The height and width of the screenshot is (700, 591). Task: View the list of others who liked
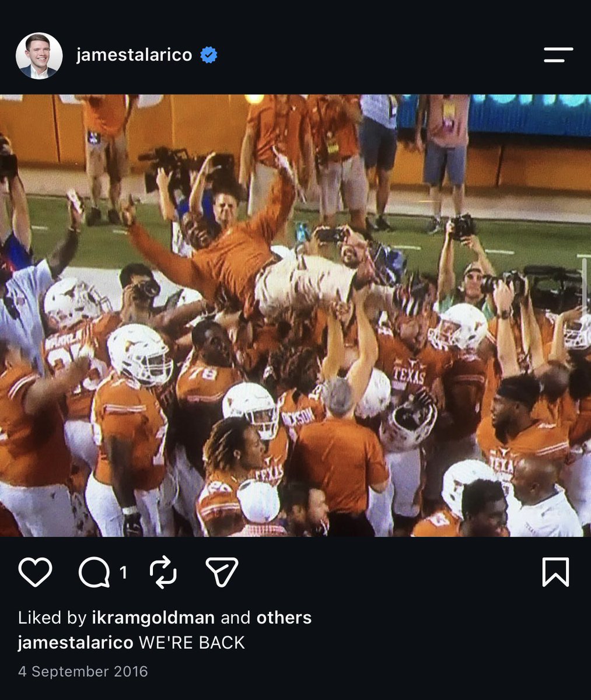(284, 617)
